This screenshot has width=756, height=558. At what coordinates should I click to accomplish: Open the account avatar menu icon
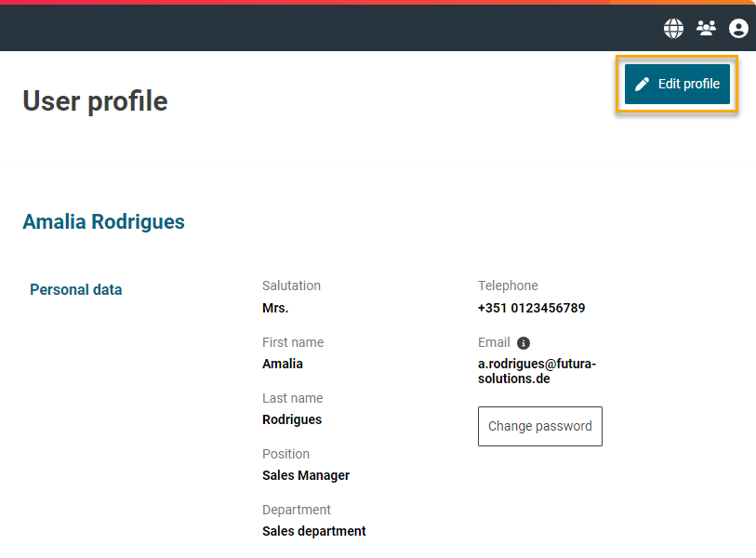738,29
